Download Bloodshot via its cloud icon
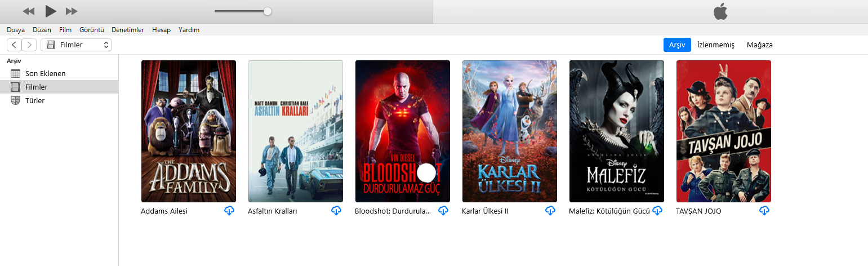Viewport: 868px width, 266px height. pos(443,211)
